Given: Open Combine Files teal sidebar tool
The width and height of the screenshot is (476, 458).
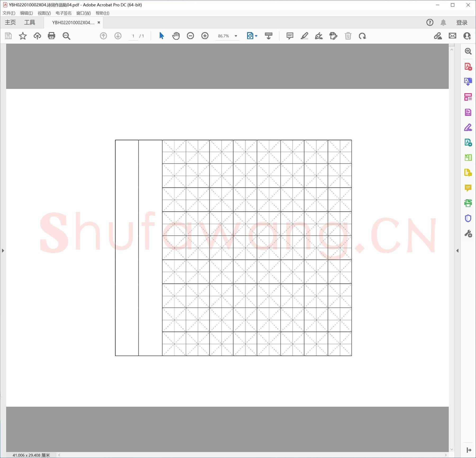Looking at the screenshot, I should point(468,143).
